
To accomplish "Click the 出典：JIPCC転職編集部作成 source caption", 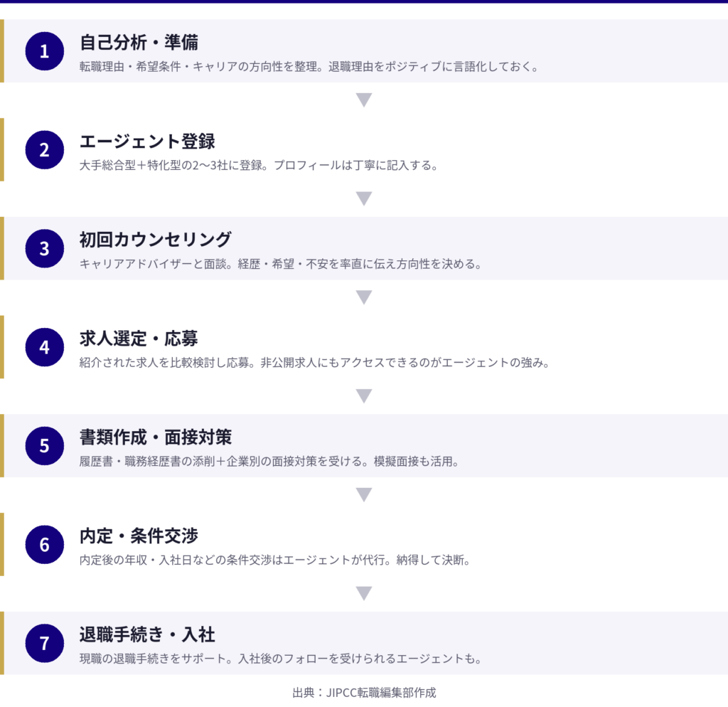I will 364,692.
